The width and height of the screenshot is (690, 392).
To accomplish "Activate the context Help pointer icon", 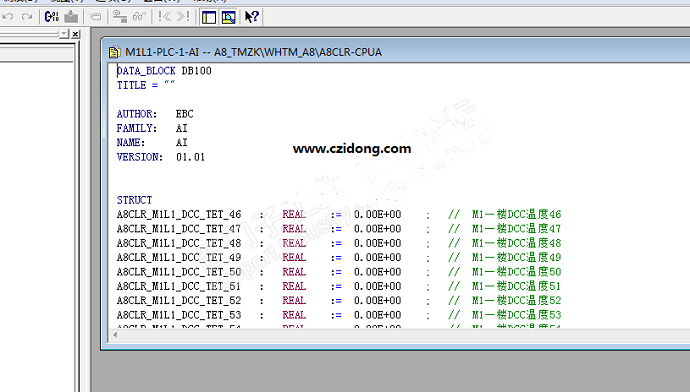I will click(x=252, y=17).
